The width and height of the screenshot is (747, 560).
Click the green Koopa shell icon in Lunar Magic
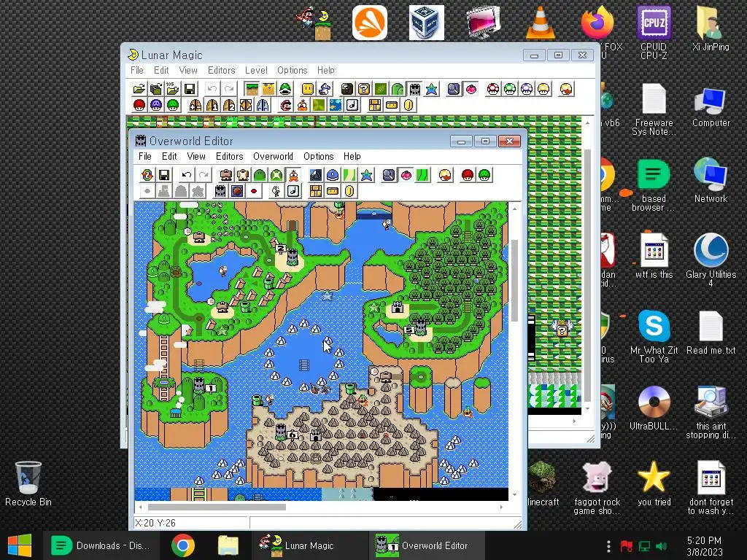285,89
